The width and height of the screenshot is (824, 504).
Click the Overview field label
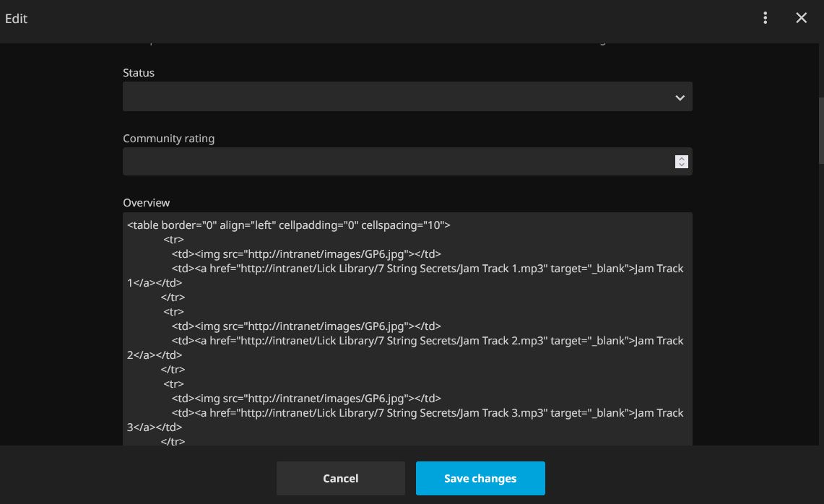click(x=147, y=203)
